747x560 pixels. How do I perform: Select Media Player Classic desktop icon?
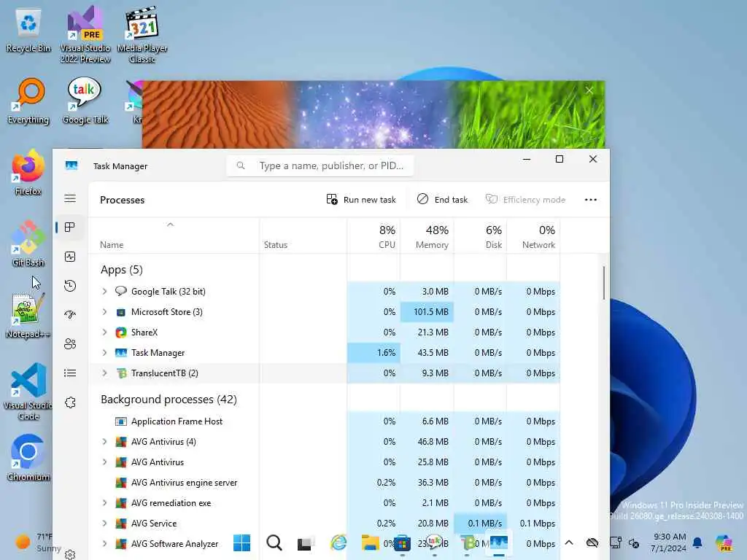142,35
